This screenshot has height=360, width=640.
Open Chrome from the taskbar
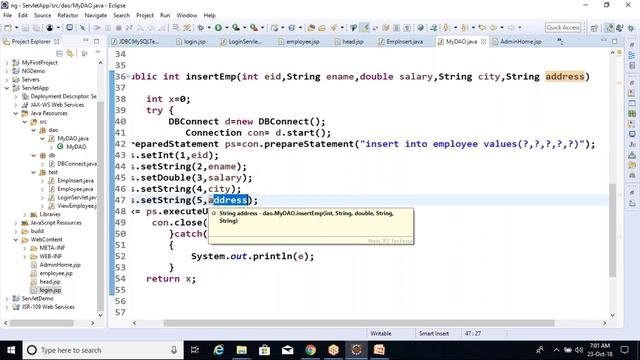click(310, 350)
